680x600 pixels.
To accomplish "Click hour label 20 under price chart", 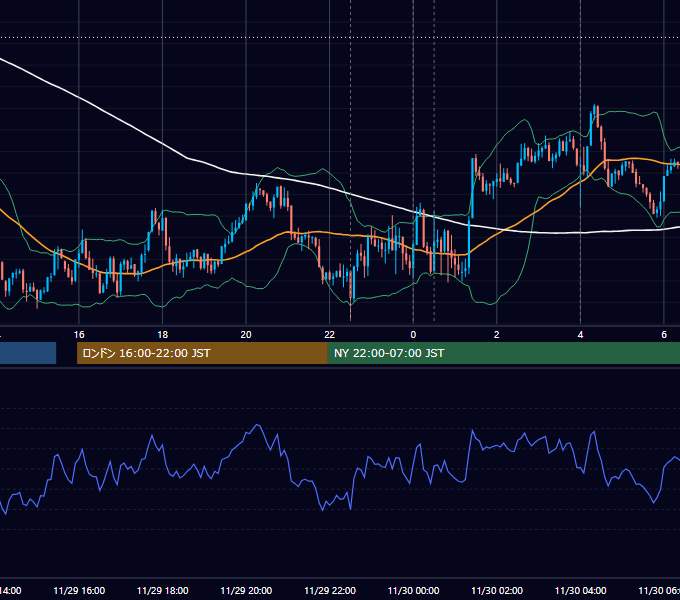I will coord(246,335).
